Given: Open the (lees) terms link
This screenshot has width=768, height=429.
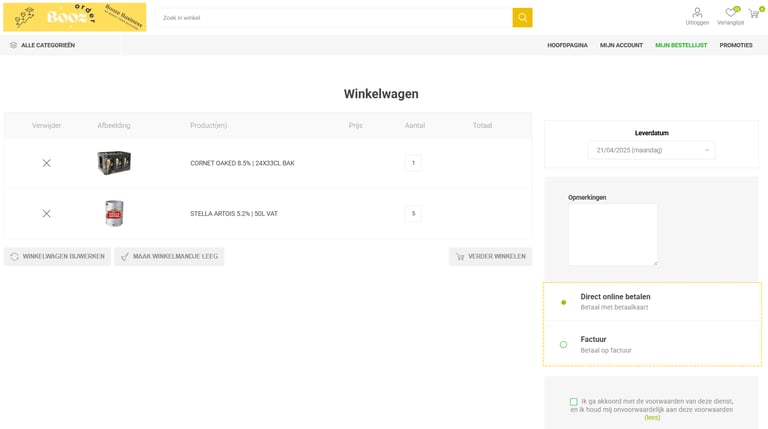Looking at the screenshot, I should tap(652, 418).
